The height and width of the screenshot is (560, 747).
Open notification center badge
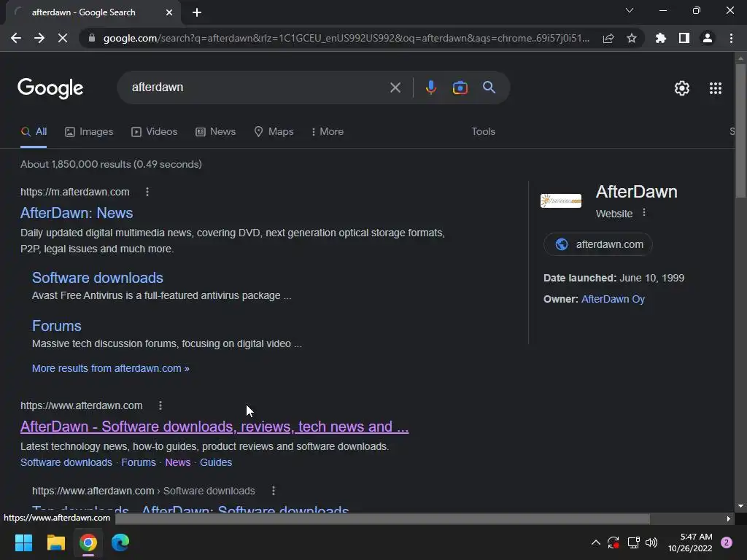click(x=727, y=542)
